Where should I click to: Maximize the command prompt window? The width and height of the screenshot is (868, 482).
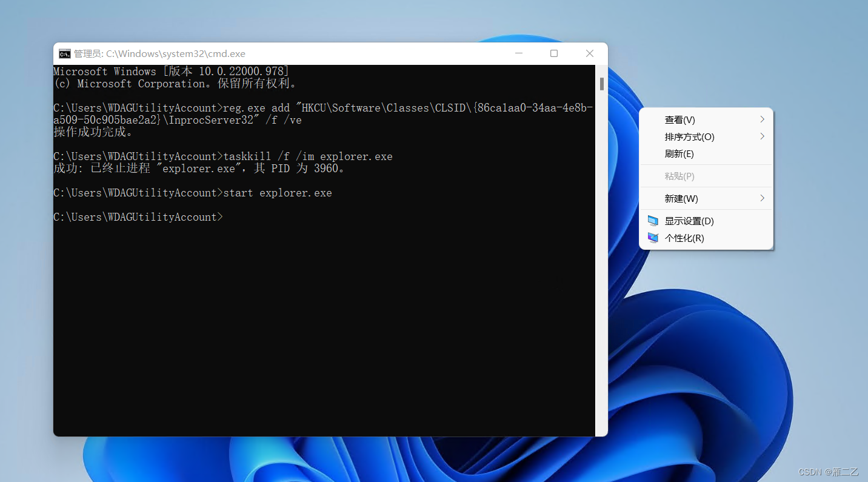(553, 53)
